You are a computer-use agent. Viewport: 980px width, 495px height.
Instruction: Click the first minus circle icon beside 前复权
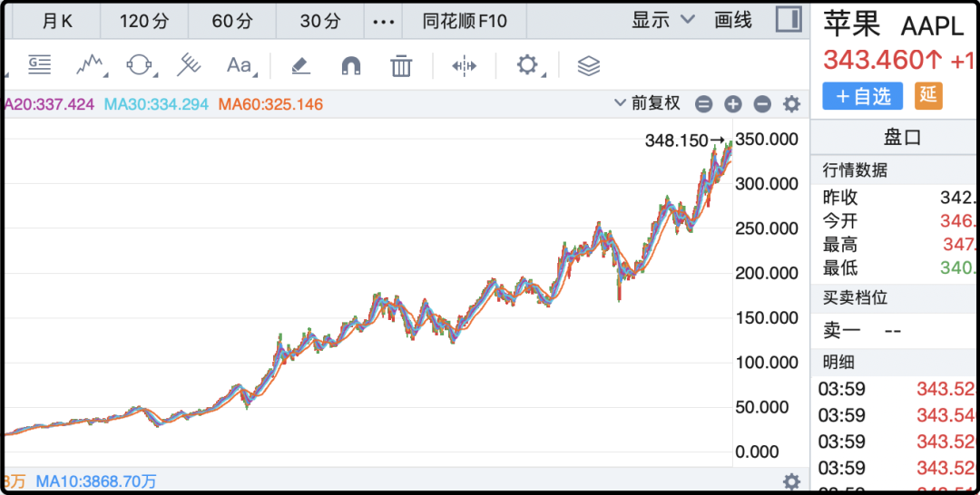tap(704, 104)
